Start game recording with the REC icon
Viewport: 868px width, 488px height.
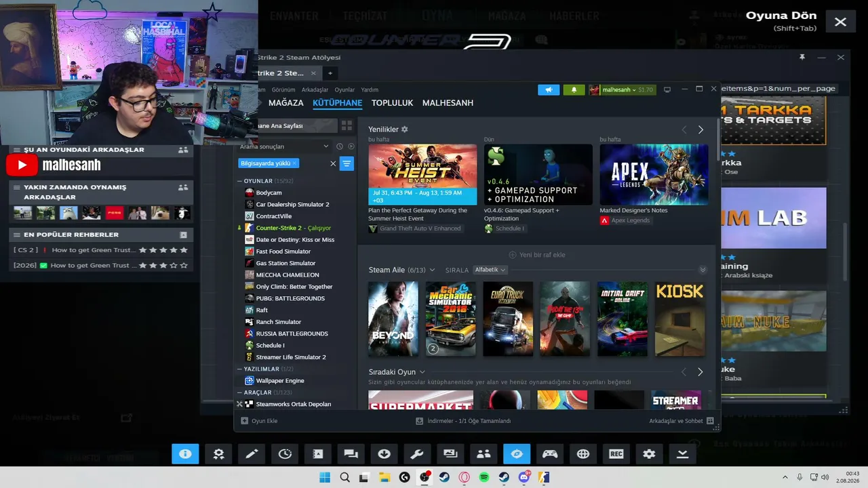coord(616,454)
